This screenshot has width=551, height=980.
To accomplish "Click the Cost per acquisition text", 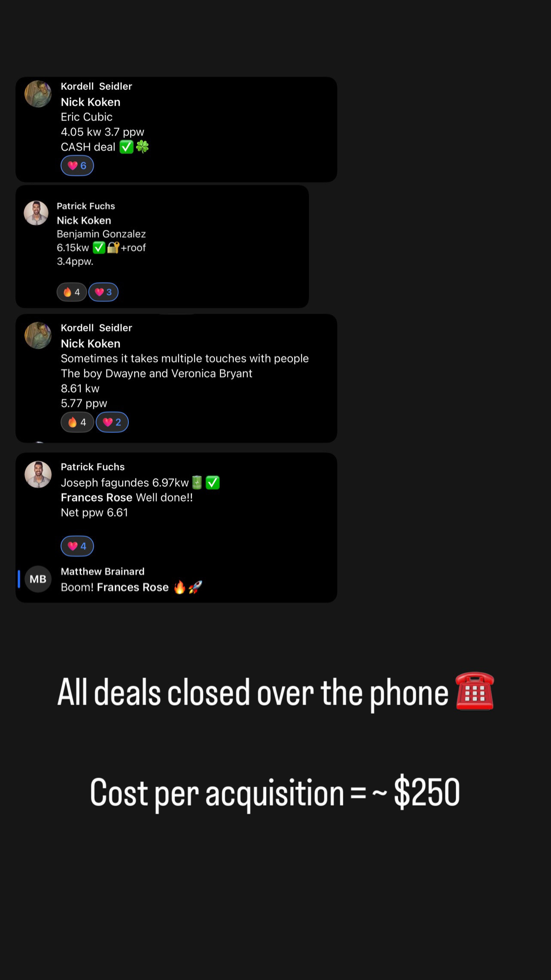I will [x=275, y=792].
